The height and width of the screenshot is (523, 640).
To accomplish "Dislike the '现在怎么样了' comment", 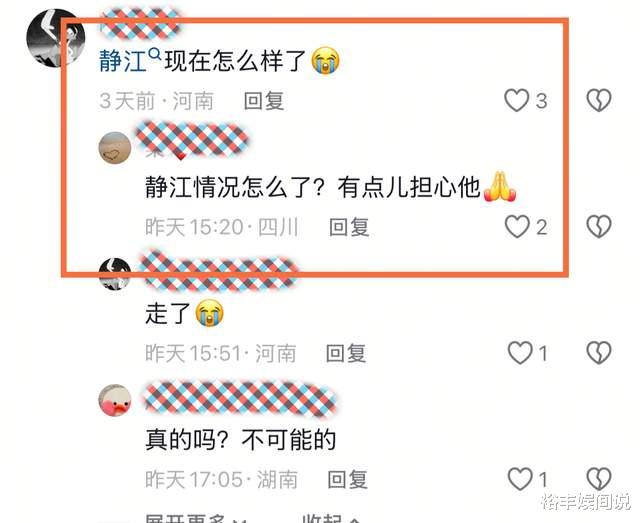I will [599, 100].
